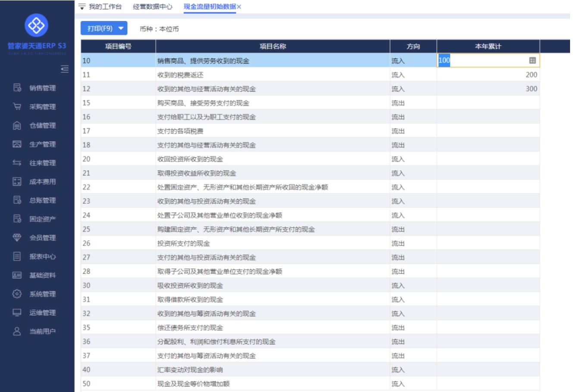Click the 本年累计 cell for row 20
583x392 pixels.
pos(488,159)
